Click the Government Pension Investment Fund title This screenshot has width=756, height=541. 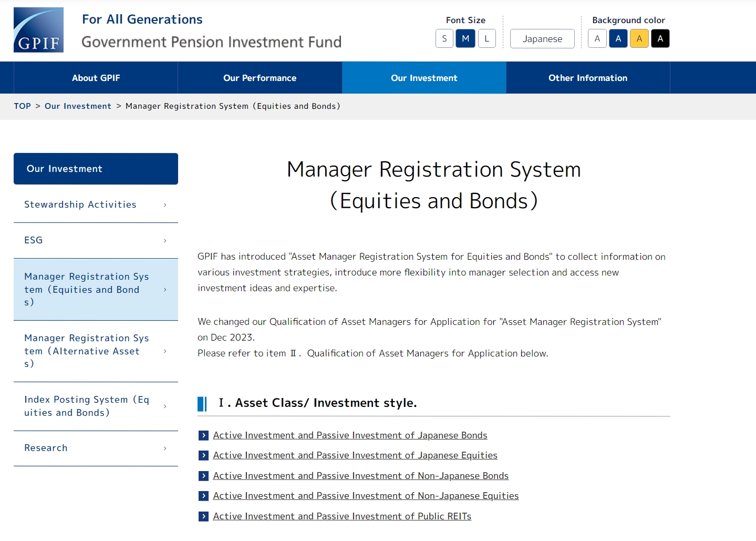pyautogui.click(x=211, y=42)
